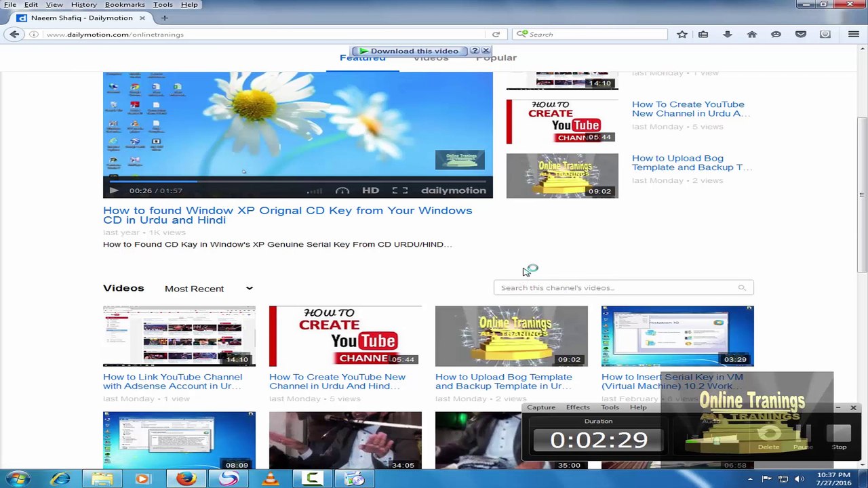Switch to the Featured tab
The width and height of the screenshot is (868, 488).
362,58
